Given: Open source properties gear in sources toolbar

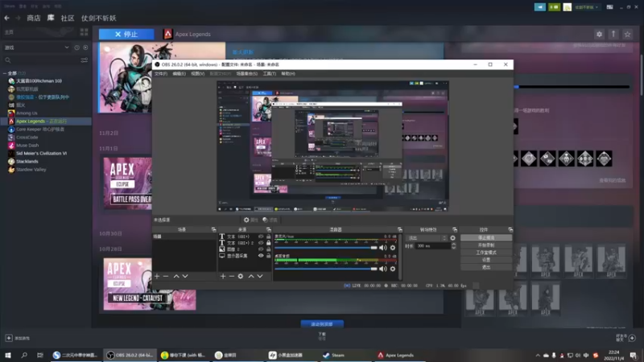Looking at the screenshot, I should tap(241, 276).
